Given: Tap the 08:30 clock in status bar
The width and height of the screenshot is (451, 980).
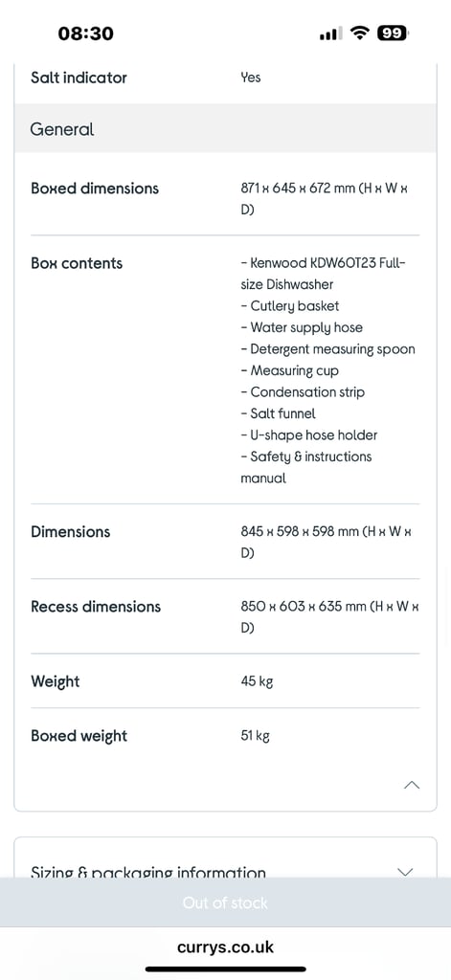Looking at the screenshot, I should (x=85, y=33).
